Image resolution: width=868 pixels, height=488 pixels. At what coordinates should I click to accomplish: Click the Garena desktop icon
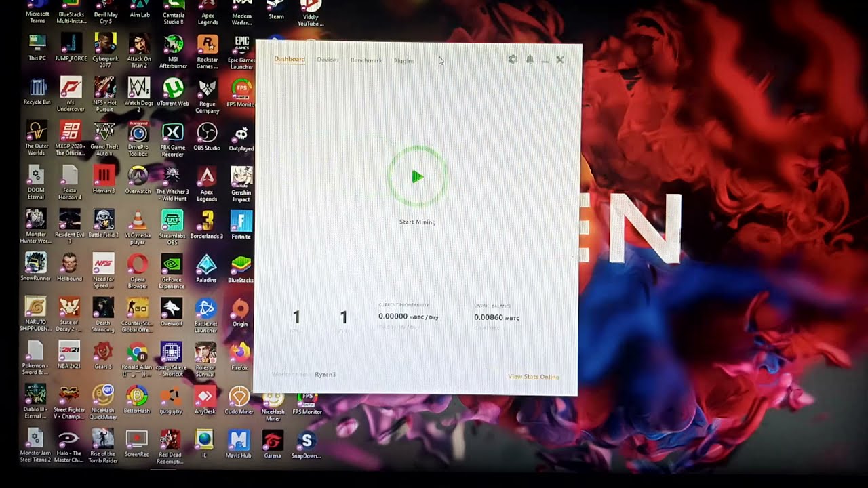[272, 444]
